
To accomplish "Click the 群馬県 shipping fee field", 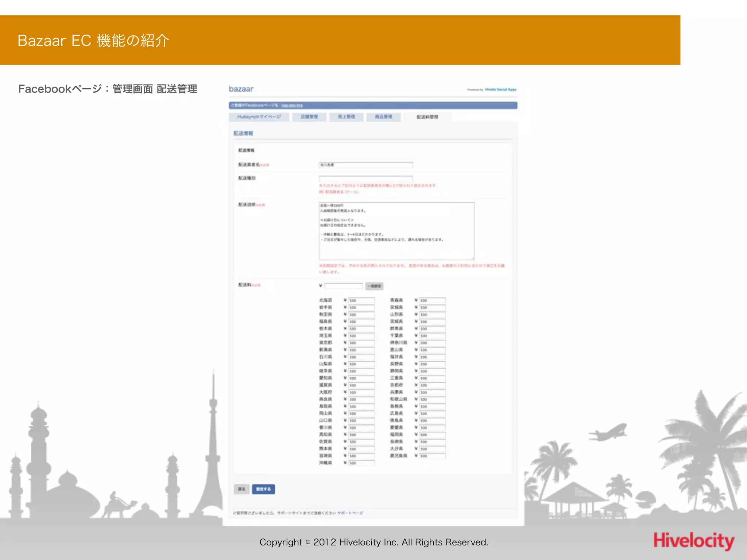I will coord(432,328).
